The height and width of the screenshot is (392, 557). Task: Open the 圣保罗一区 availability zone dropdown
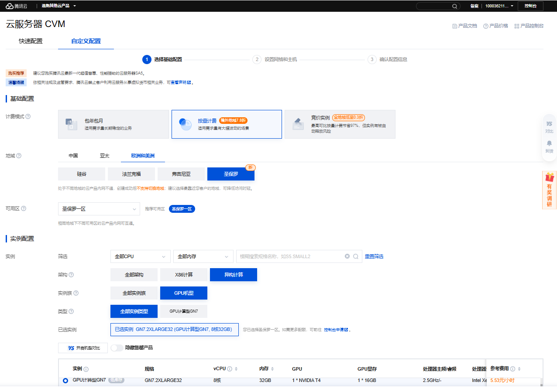pyautogui.click(x=99, y=209)
